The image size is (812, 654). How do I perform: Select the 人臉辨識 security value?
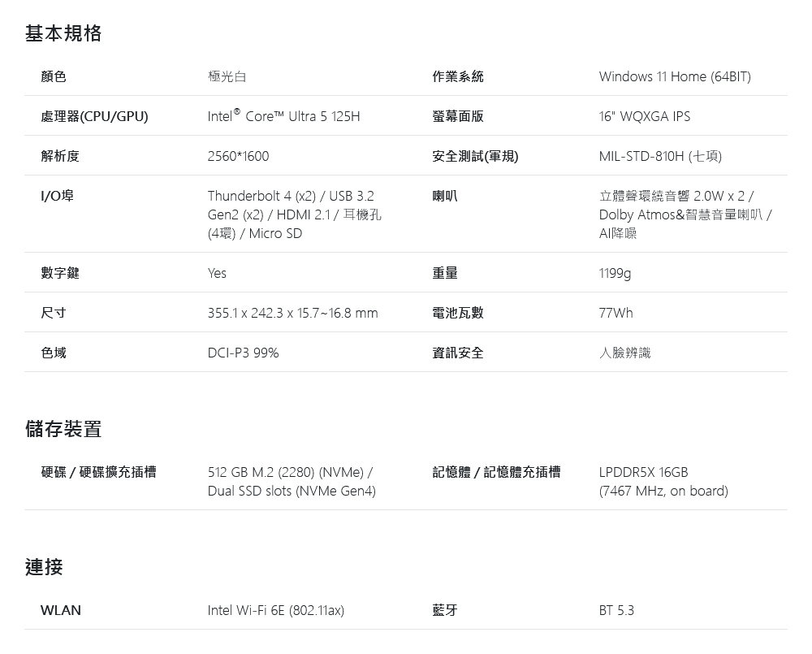[x=624, y=353]
